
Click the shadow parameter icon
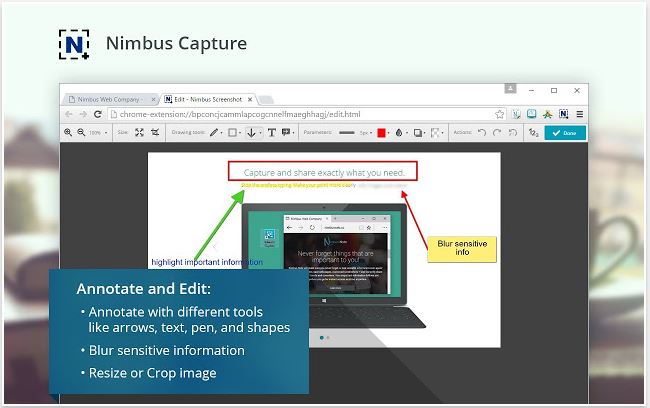[418, 133]
